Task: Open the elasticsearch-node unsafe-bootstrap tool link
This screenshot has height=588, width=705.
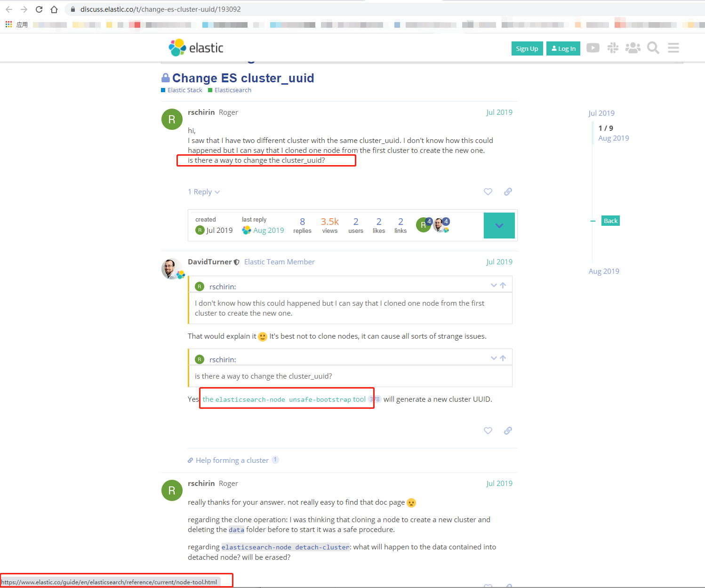Action: point(284,399)
